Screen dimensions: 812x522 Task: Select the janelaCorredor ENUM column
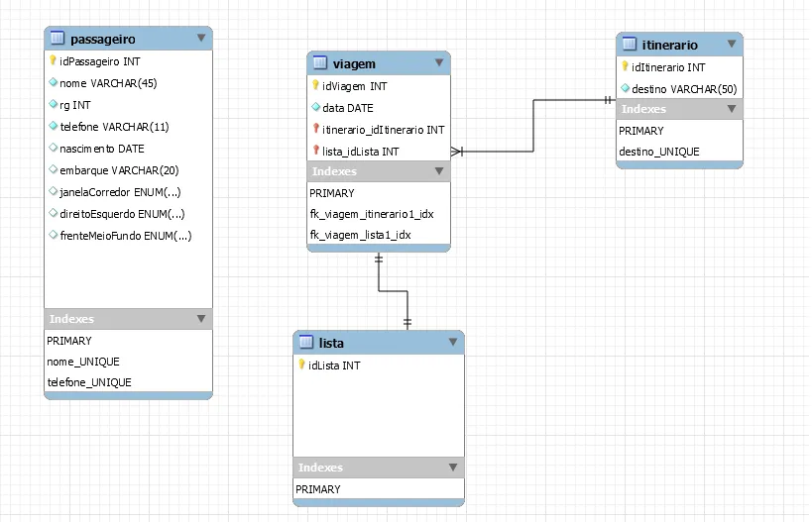click(119, 192)
